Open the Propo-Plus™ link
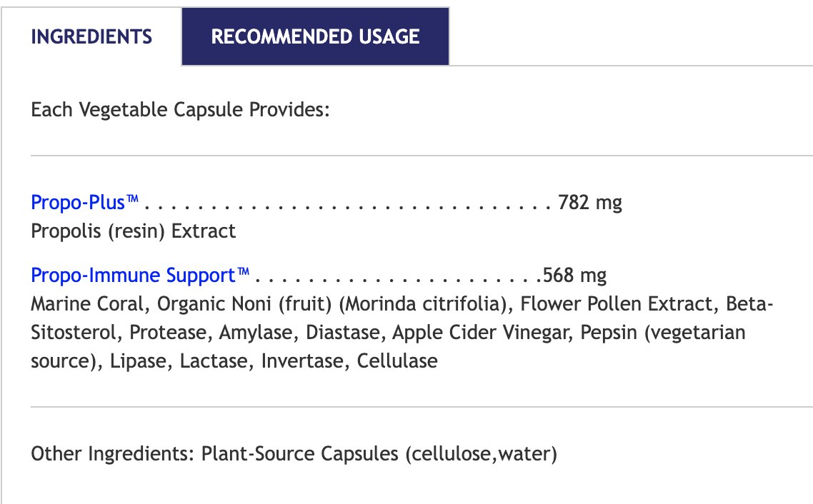Image resolution: width=813 pixels, height=504 pixels. [x=85, y=203]
